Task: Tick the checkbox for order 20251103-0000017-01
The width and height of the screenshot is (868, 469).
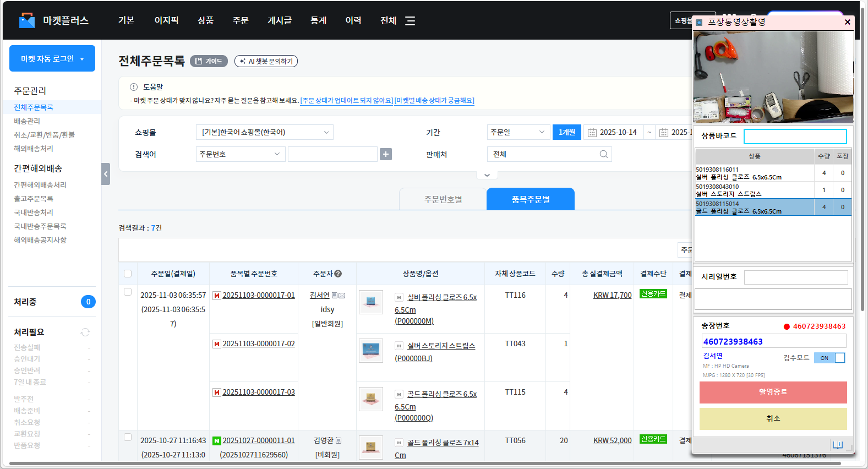Action: point(128,292)
